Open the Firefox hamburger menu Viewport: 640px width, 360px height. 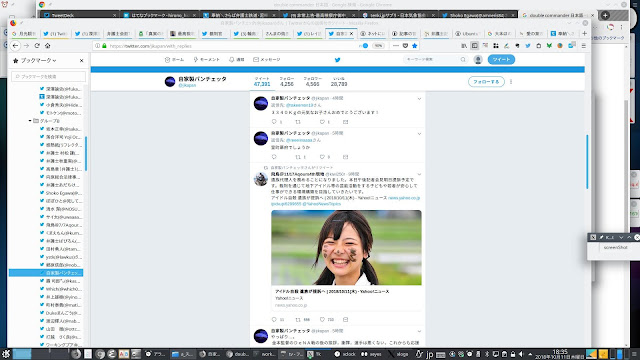click(x=584, y=46)
